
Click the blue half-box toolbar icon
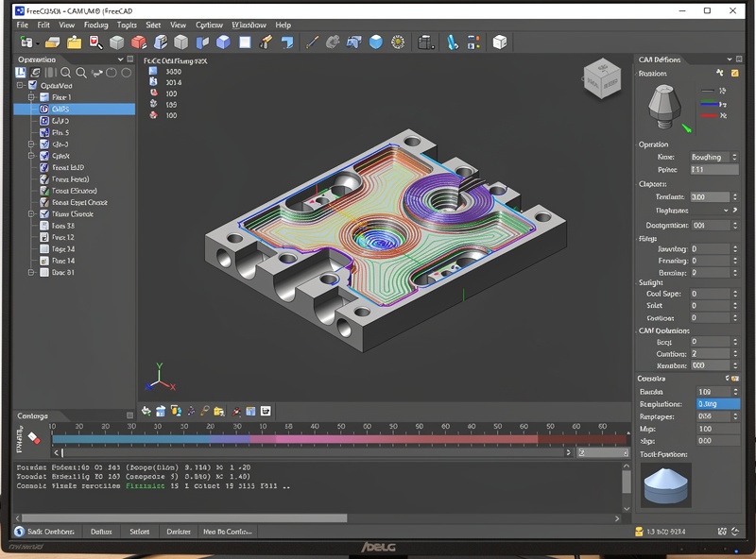[x=202, y=42]
